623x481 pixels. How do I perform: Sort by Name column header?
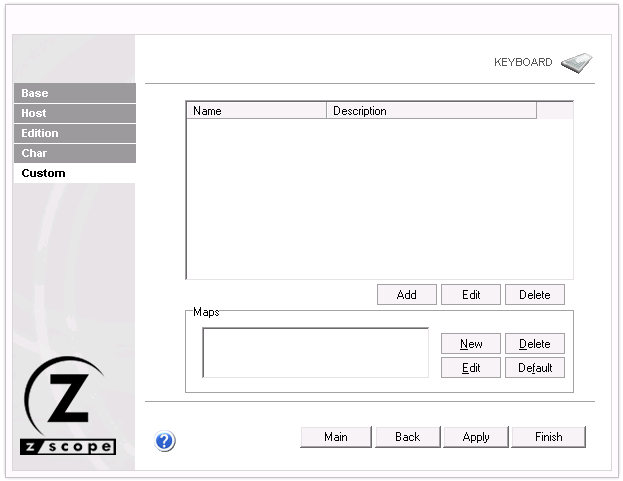tap(256, 111)
